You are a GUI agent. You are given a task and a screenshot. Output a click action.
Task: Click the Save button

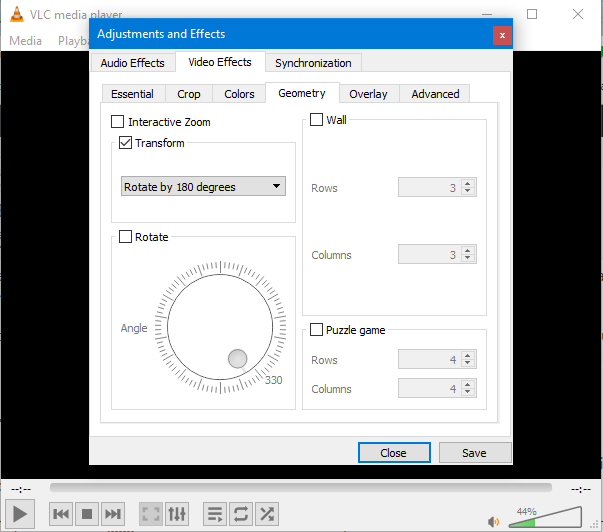point(475,453)
